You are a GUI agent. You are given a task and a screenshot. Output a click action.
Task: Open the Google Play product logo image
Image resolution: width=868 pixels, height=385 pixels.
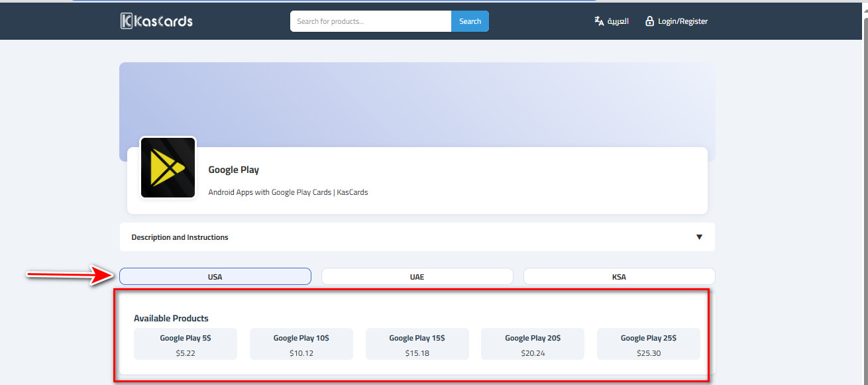coord(168,168)
